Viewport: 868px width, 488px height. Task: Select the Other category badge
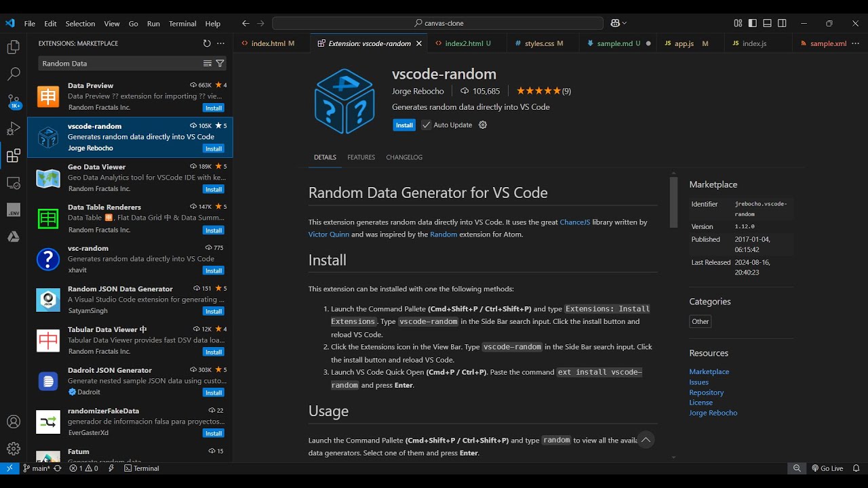pyautogui.click(x=701, y=321)
